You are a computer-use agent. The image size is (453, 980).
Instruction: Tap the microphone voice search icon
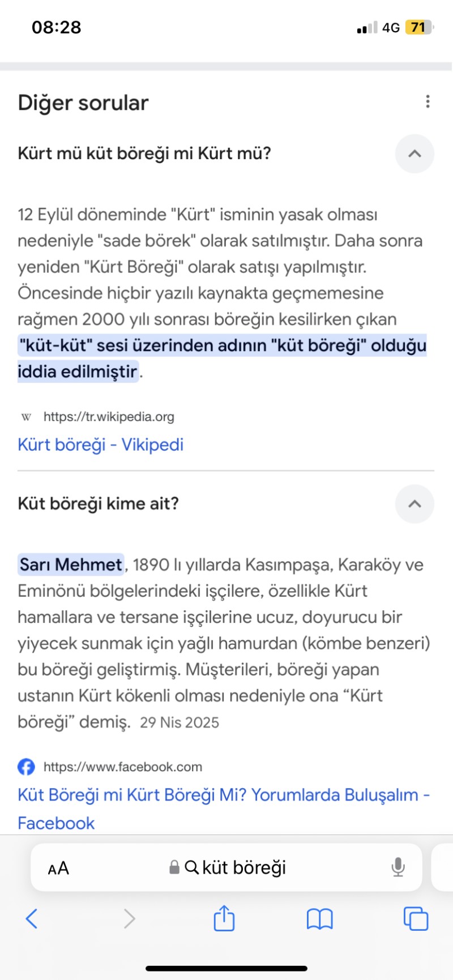pos(398,867)
